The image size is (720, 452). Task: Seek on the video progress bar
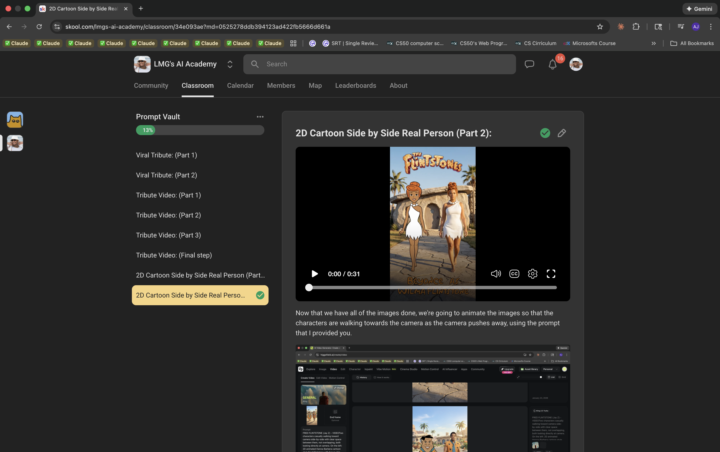(x=432, y=287)
